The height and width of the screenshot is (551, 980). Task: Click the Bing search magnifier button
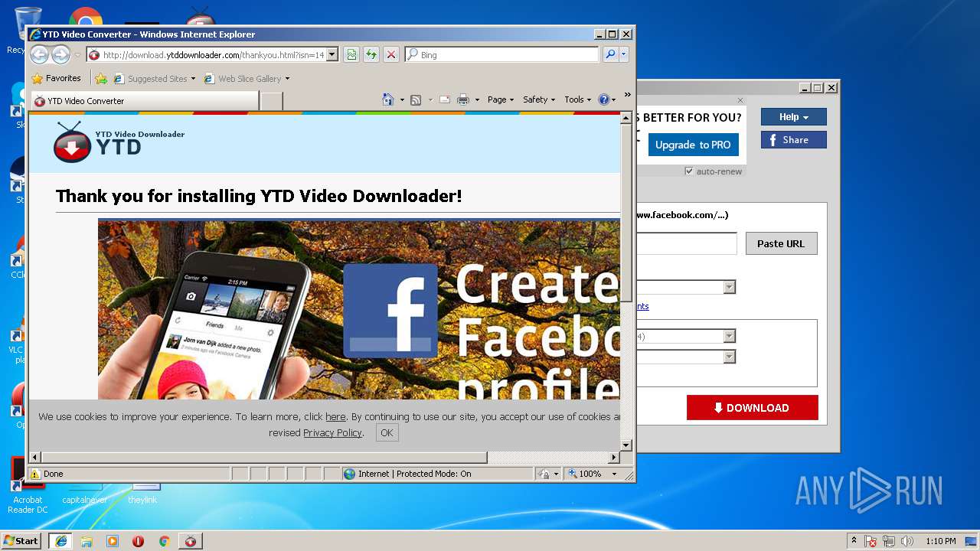click(609, 54)
